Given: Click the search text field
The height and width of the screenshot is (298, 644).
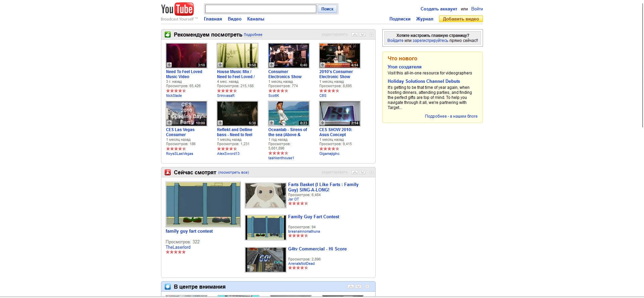Looking at the screenshot, I should tap(260, 9).
